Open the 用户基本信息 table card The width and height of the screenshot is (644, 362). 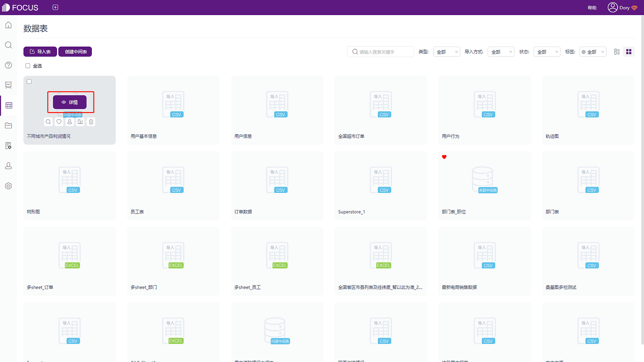(x=173, y=110)
